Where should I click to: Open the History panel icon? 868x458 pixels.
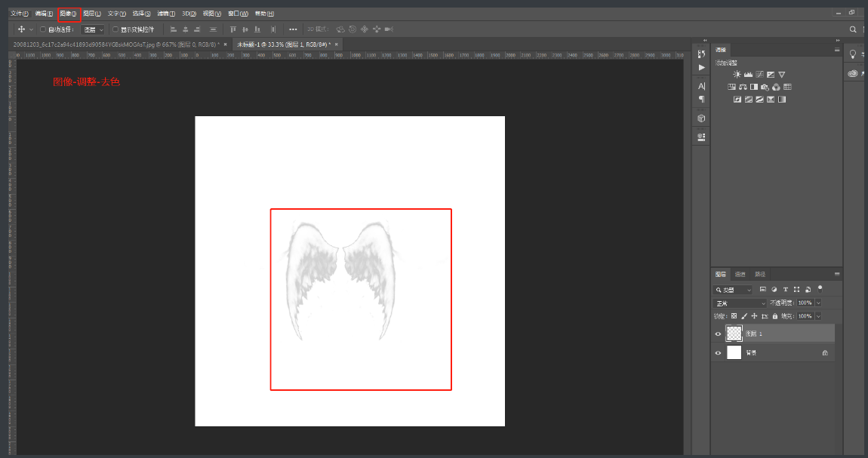[701, 54]
